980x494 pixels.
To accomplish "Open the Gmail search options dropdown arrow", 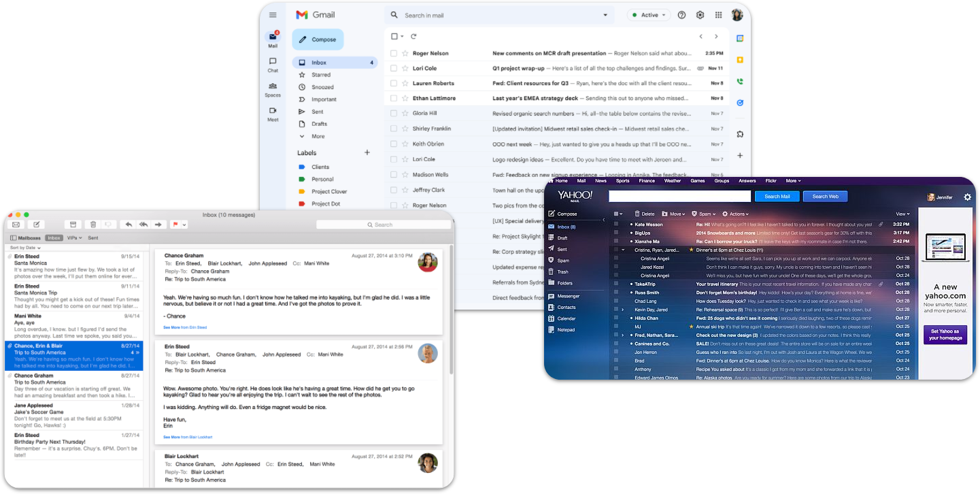I will (x=605, y=15).
